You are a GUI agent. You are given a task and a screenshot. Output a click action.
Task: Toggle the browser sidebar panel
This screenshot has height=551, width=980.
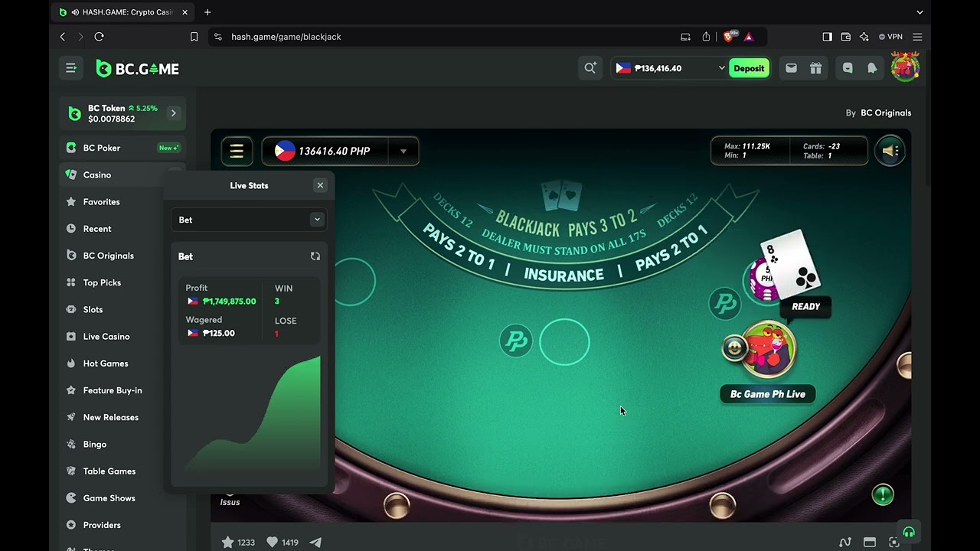point(827,37)
